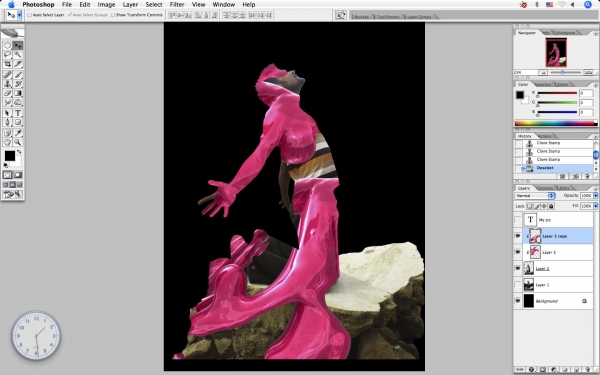This screenshot has width=600, height=375.
Task: Select the Eraser tool
Action: point(7,93)
